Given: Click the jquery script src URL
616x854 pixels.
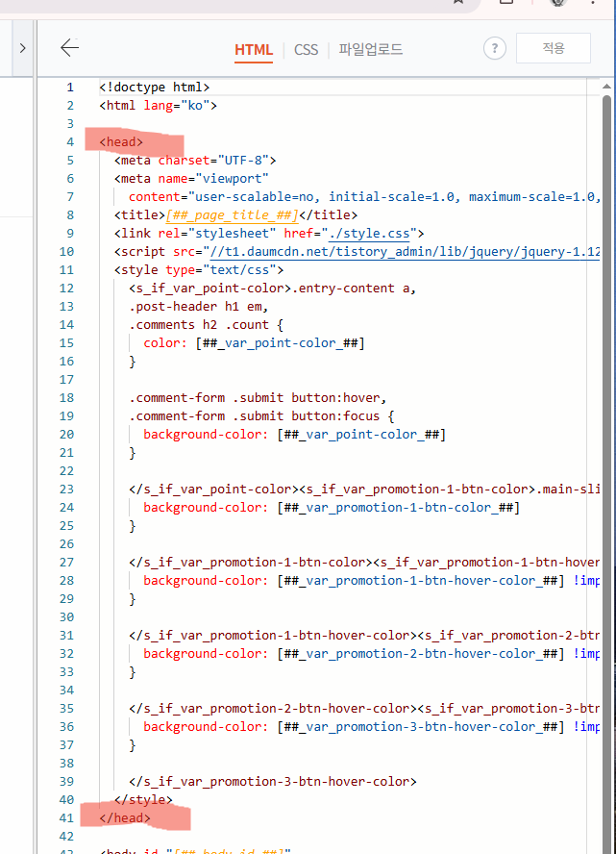Looking at the screenshot, I should tap(405, 252).
